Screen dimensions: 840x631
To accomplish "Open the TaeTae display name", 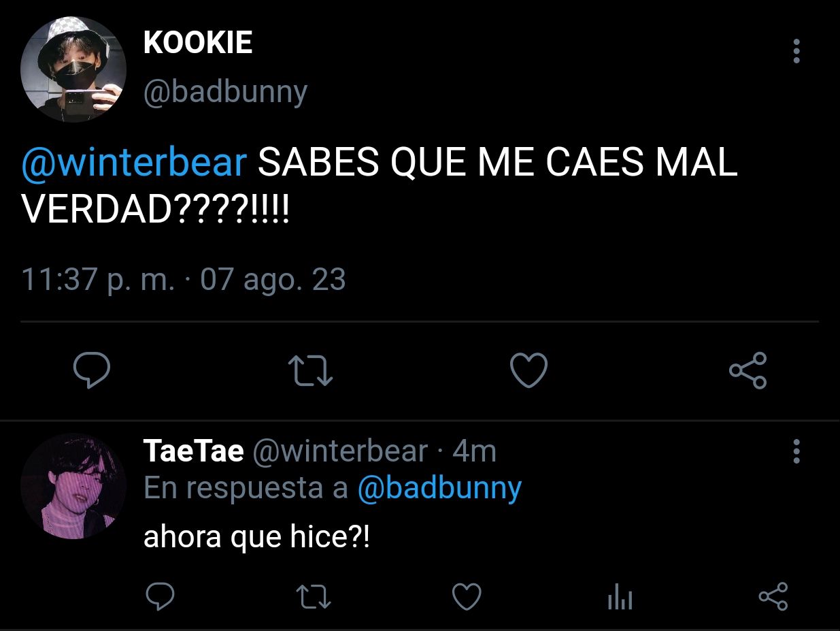I will coord(194,451).
